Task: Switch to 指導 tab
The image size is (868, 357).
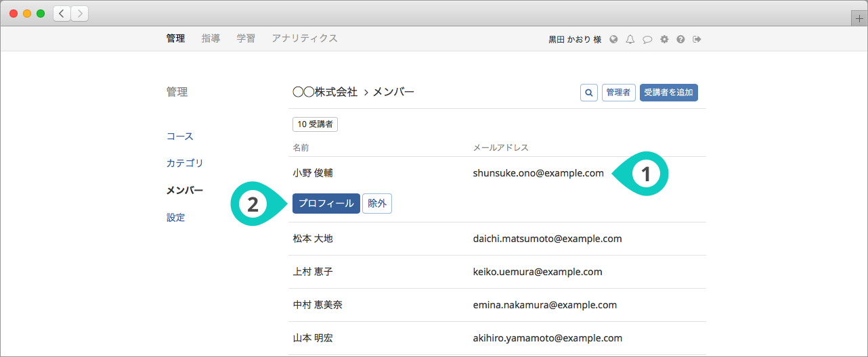Action: click(x=211, y=39)
